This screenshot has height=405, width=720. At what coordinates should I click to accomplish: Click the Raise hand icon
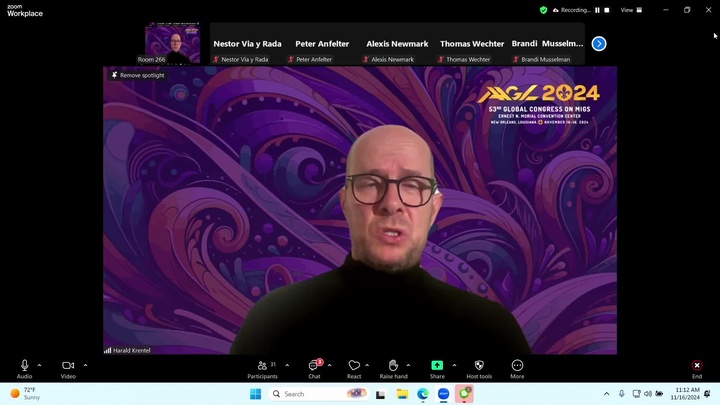coord(393,366)
